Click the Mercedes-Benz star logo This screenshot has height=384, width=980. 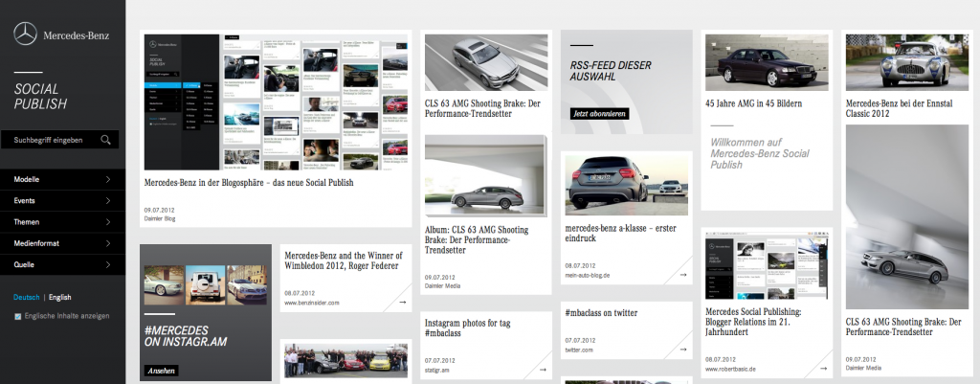tap(26, 34)
